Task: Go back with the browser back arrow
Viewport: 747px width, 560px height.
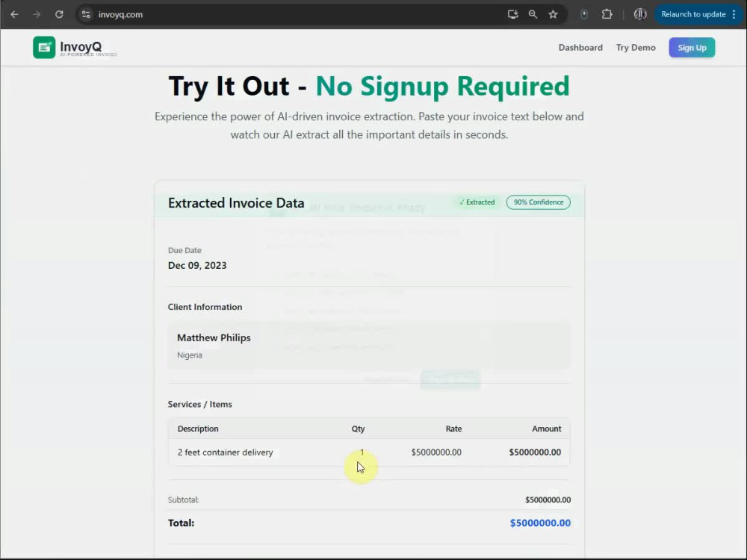Action: coord(14,14)
